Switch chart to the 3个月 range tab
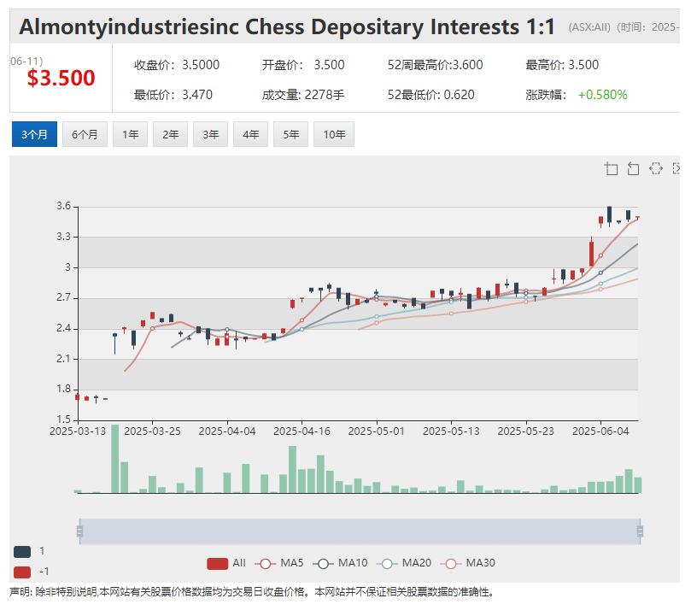The image size is (691, 616). click(34, 134)
